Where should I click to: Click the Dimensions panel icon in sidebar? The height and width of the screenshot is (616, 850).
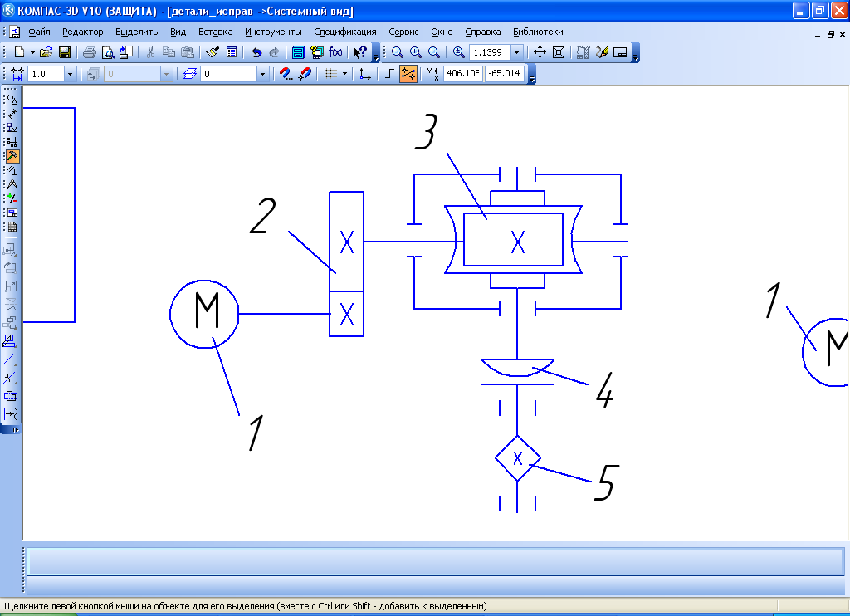pyautogui.click(x=12, y=114)
